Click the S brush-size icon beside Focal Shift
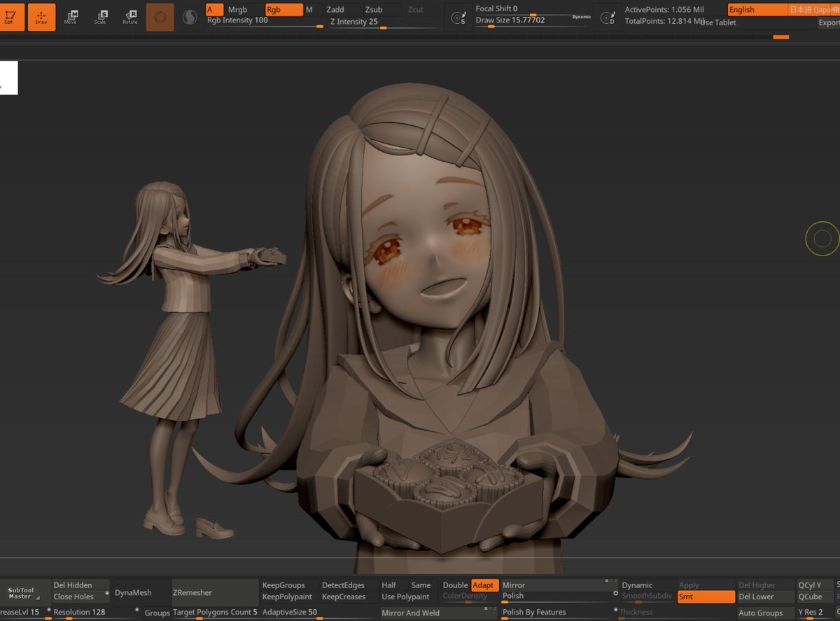 pyautogui.click(x=458, y=18)
